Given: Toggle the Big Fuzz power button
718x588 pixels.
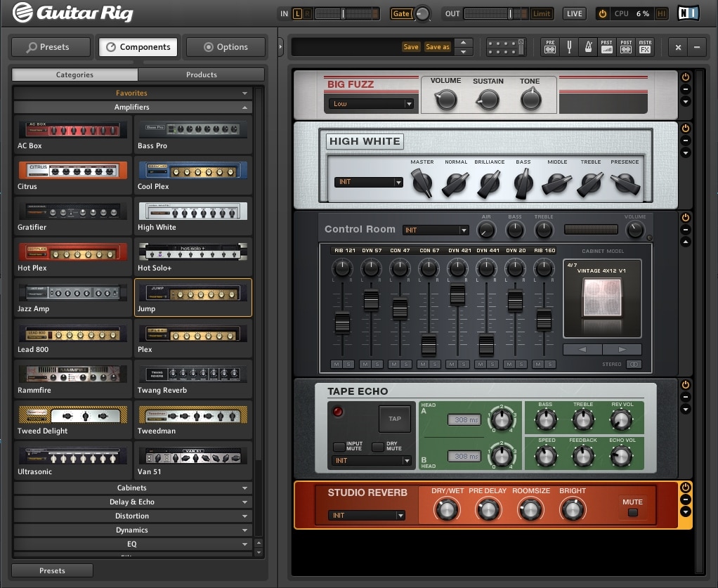Looking at the screenshot, I should pos(686,77).
